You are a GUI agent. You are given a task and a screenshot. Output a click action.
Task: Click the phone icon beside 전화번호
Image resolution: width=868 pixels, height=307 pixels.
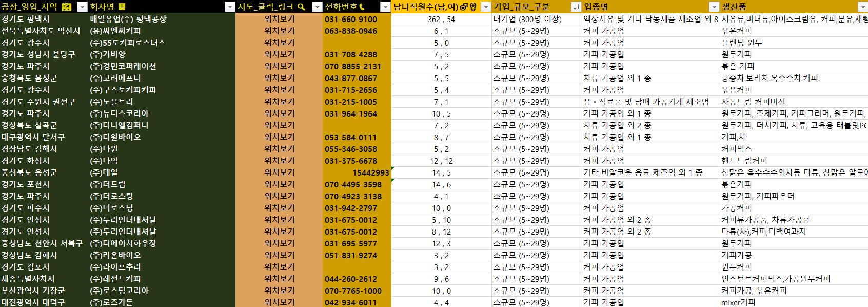pyautogui.click(x=362, y=7)
